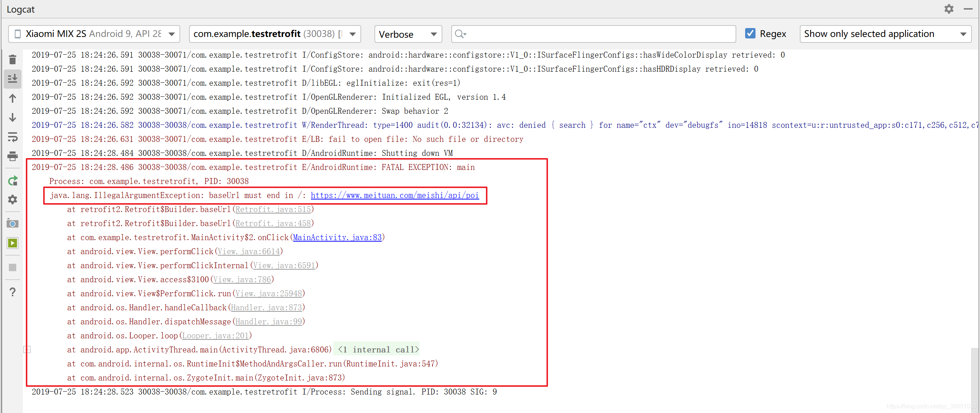The width and height of the screenshot is (980, 413).
Task: Click the 'Initialized EGL, version 1.4' log line
Action: tap(268, 97)
